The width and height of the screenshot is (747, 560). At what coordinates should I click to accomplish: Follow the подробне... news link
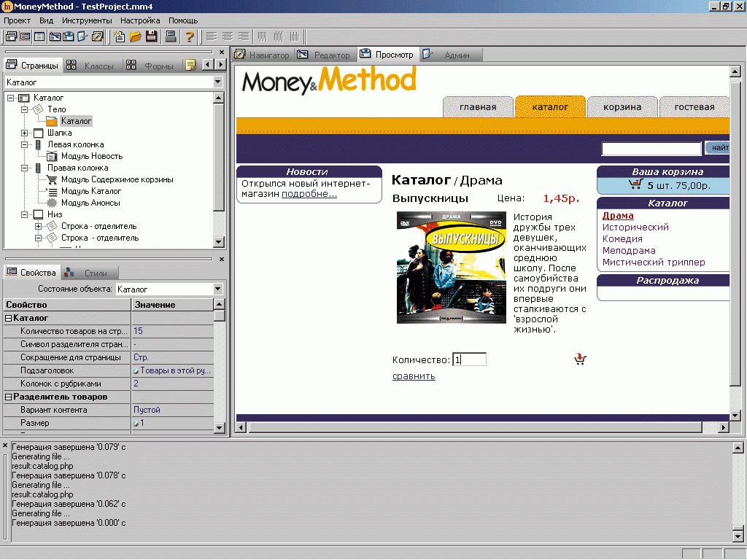coord(309,194)
